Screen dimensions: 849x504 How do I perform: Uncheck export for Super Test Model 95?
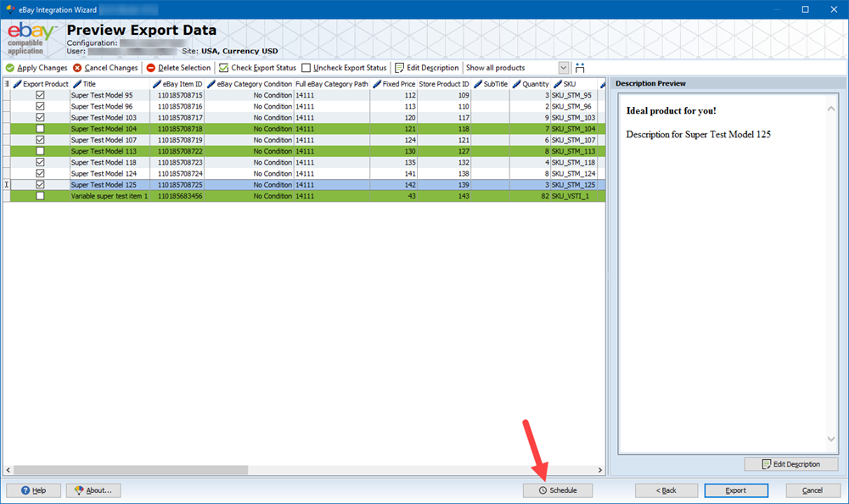[x=40, y=95]
